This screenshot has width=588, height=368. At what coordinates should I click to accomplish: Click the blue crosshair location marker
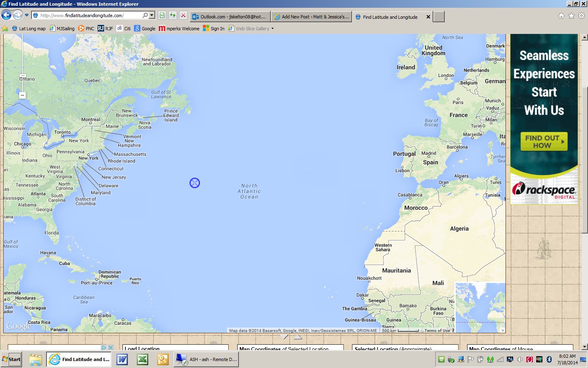pos(195,183)
